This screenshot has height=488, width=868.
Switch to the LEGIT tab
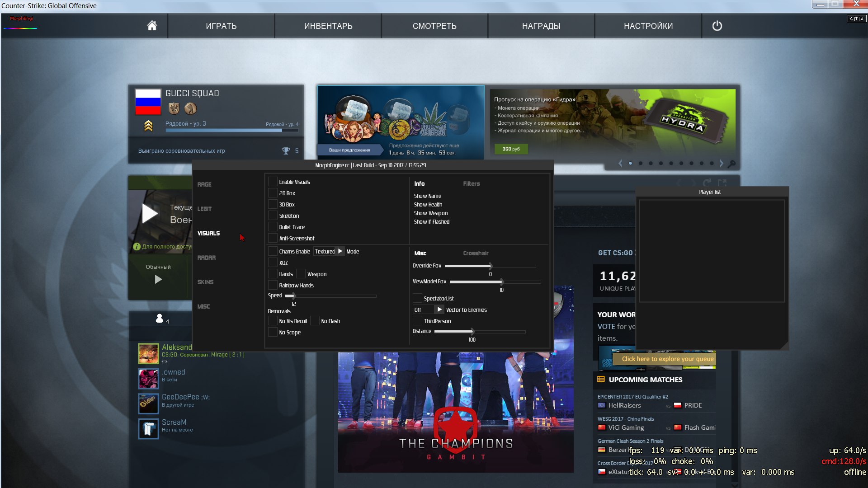pos(204,209)
